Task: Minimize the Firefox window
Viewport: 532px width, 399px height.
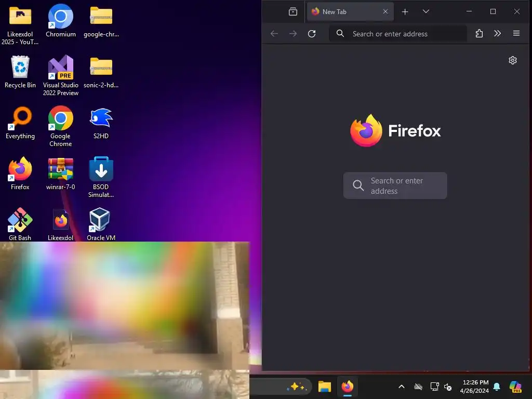Action: (x=469, y=11)
